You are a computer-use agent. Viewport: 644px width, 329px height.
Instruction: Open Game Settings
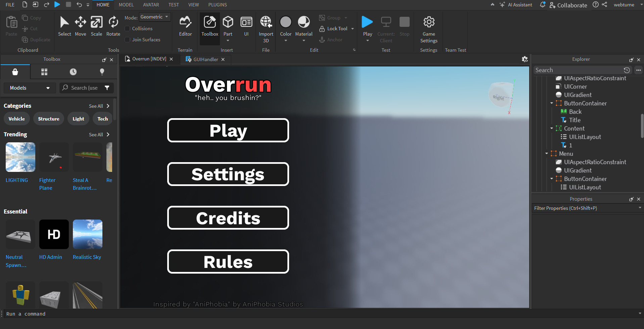(x=429, y=29)
